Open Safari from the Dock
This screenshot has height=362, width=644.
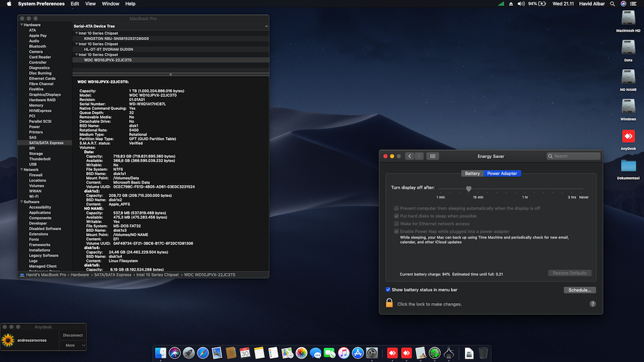[x=203, y=353]
